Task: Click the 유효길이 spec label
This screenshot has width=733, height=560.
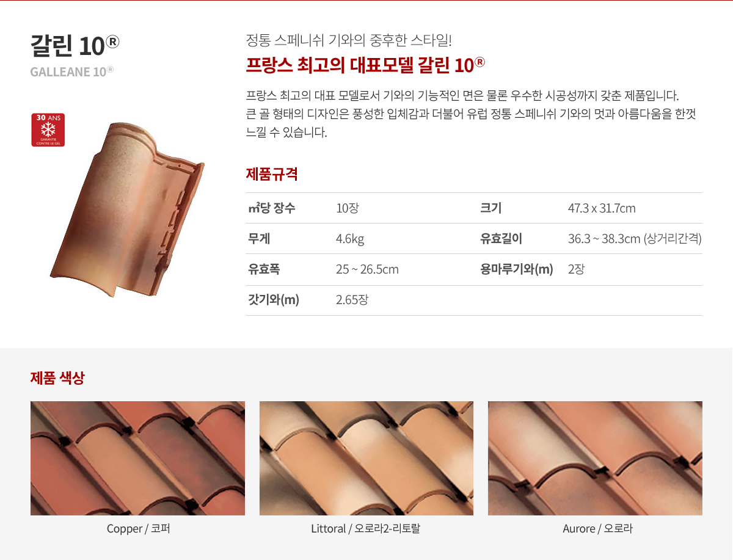Action: (501, 239)
